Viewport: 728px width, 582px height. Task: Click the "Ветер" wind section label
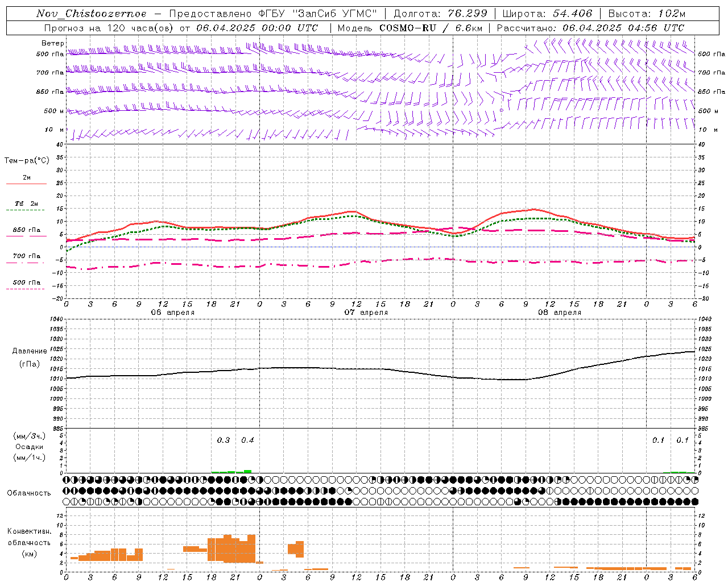tap(53, 43)
